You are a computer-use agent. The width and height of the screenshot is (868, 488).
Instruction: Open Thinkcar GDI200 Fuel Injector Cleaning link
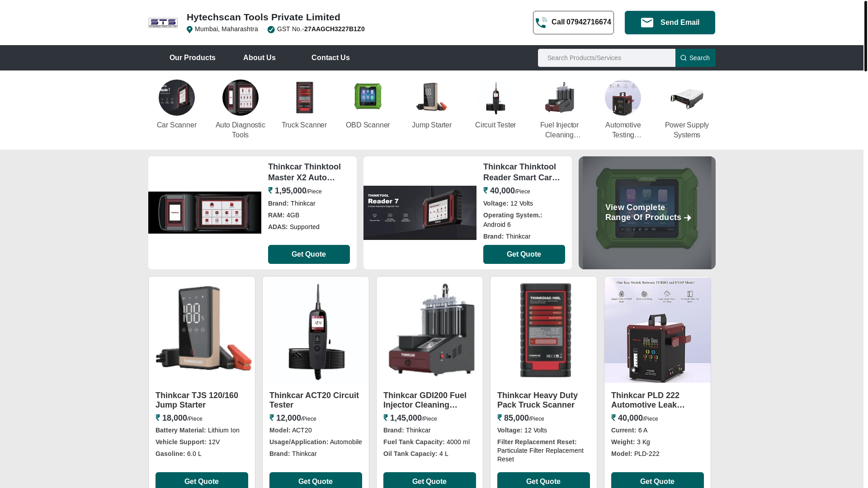pos(425,400)
